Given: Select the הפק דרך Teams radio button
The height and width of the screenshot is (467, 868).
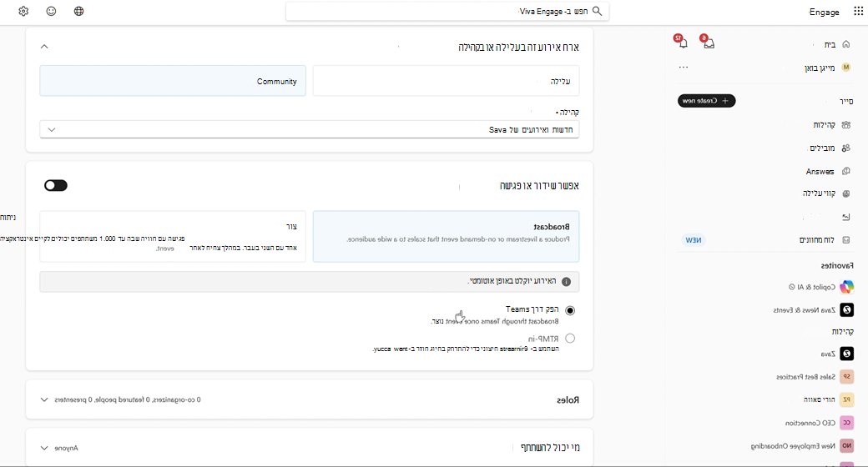Looking at the screenshot, I should click(x=570, y=310).
